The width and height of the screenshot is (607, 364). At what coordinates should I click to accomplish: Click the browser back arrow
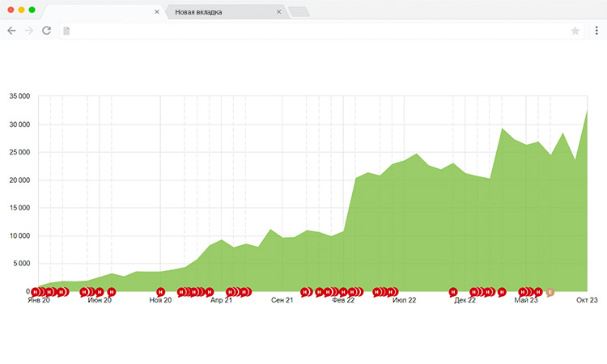click(x=11, y=31)
